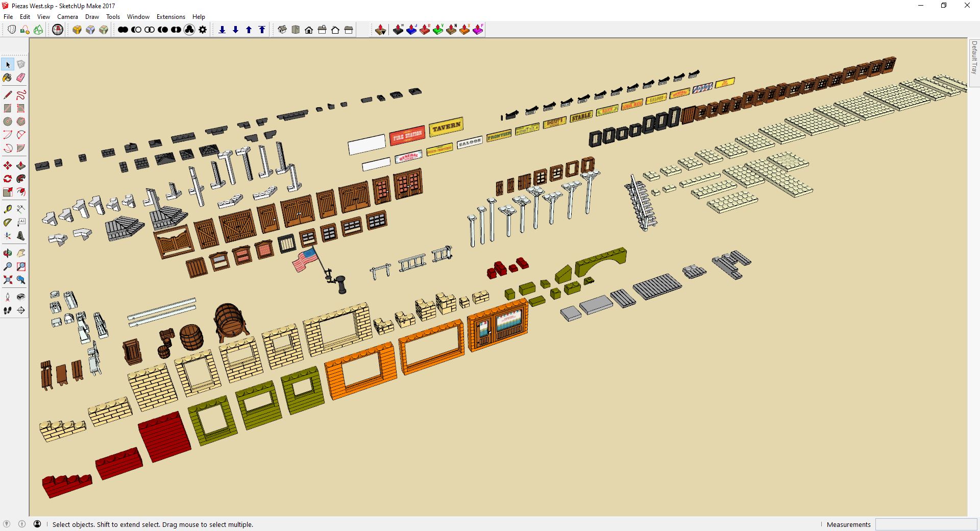Open the File menu

[8, 17]
